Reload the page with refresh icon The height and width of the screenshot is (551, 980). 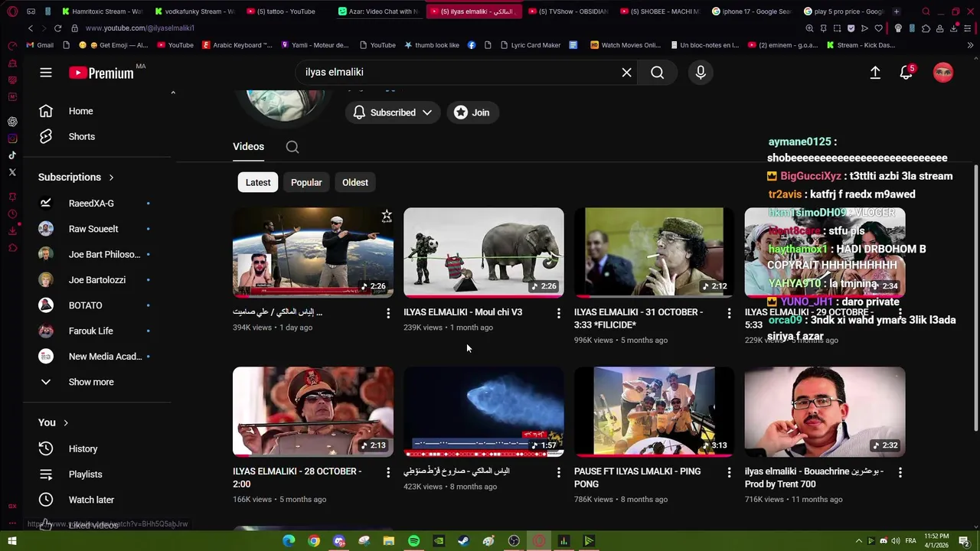click(x=57, y=28)
